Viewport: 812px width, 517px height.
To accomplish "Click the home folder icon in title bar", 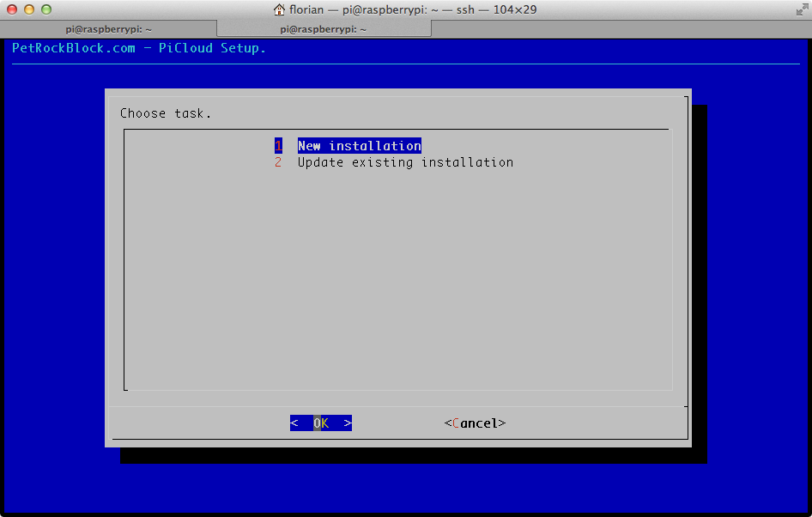I will tap(279, 9).
